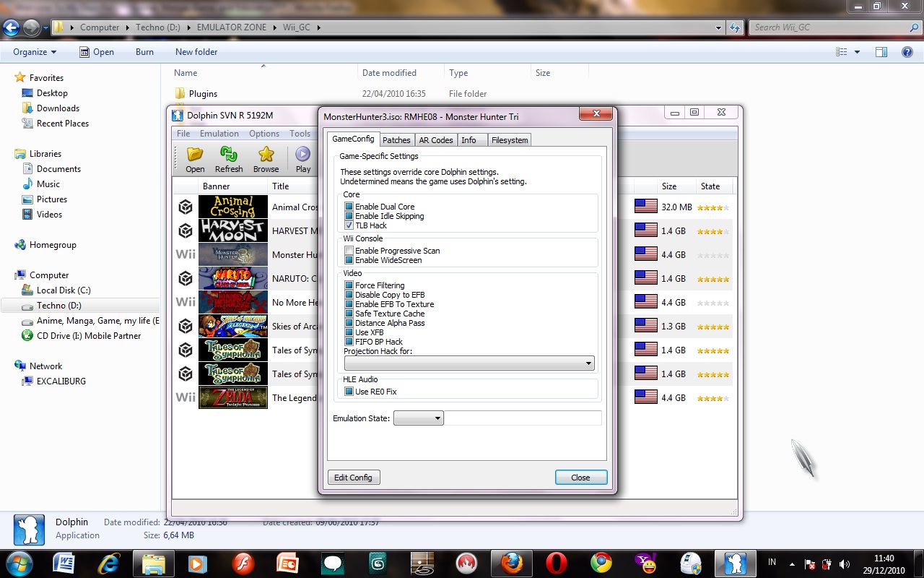The height and width of the screenshot is (578, 924).
Task: Click the GameCube icon beside Naruto banner
Action: pyautogui.click(x=186, y=278)
